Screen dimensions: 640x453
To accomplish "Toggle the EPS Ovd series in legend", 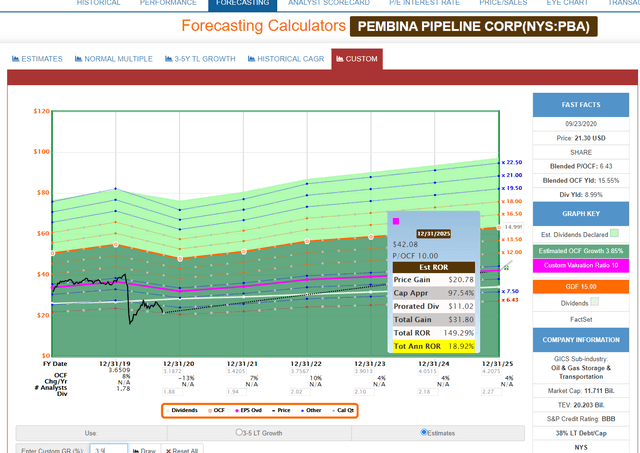I will 249,410.
